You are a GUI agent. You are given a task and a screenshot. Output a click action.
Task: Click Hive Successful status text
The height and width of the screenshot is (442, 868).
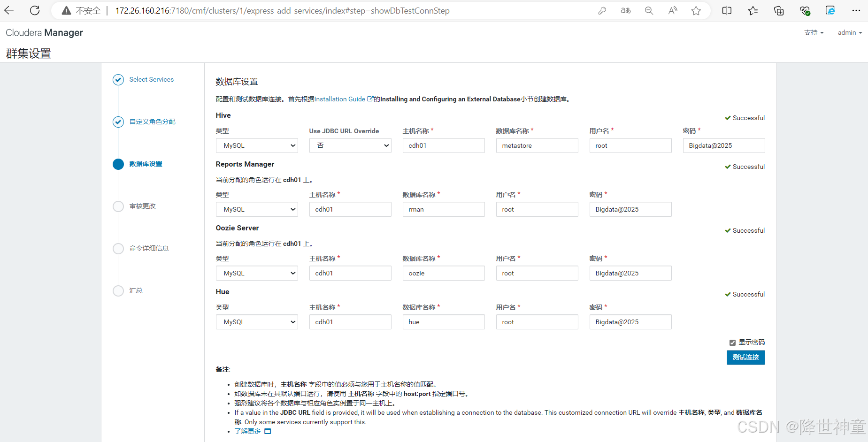coord(749,118)
